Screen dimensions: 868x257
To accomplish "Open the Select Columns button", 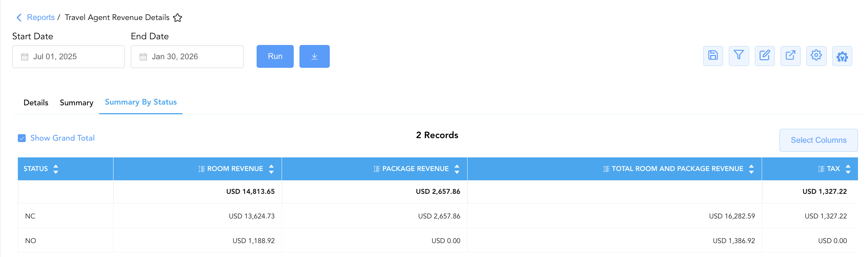I will 819,140.
